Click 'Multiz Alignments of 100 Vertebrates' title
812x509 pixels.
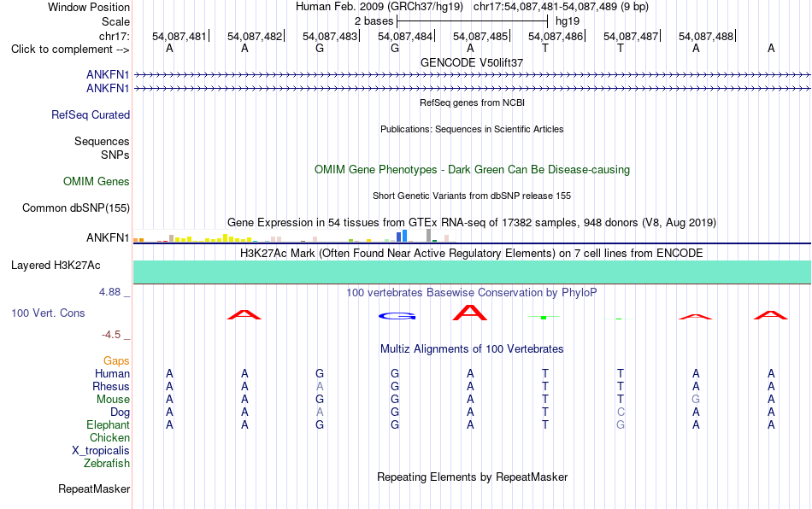pyautogui.click(x=472, y=348)
